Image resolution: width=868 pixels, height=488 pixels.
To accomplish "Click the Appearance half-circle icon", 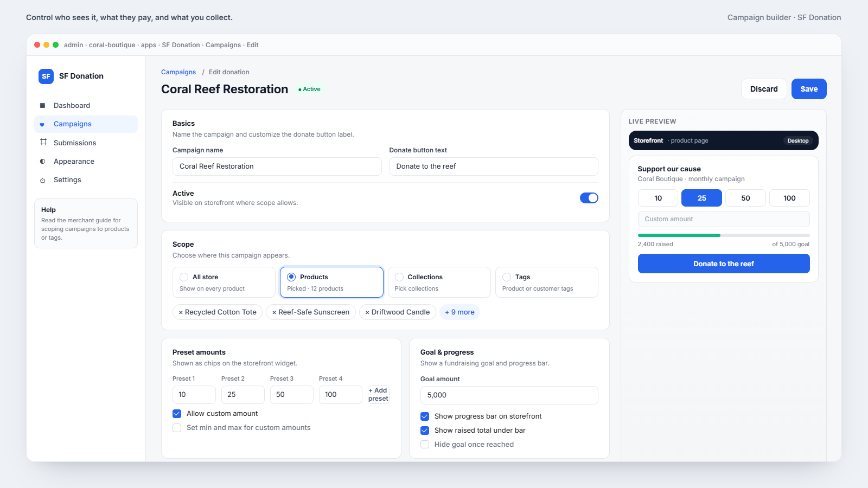I will [x=43, y=162].
